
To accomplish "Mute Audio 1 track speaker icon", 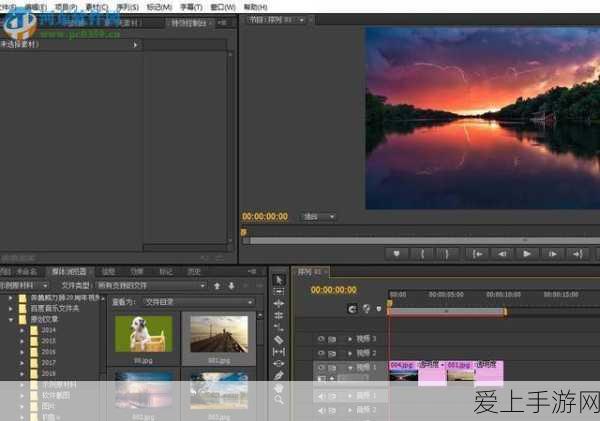I will (321, 396).
